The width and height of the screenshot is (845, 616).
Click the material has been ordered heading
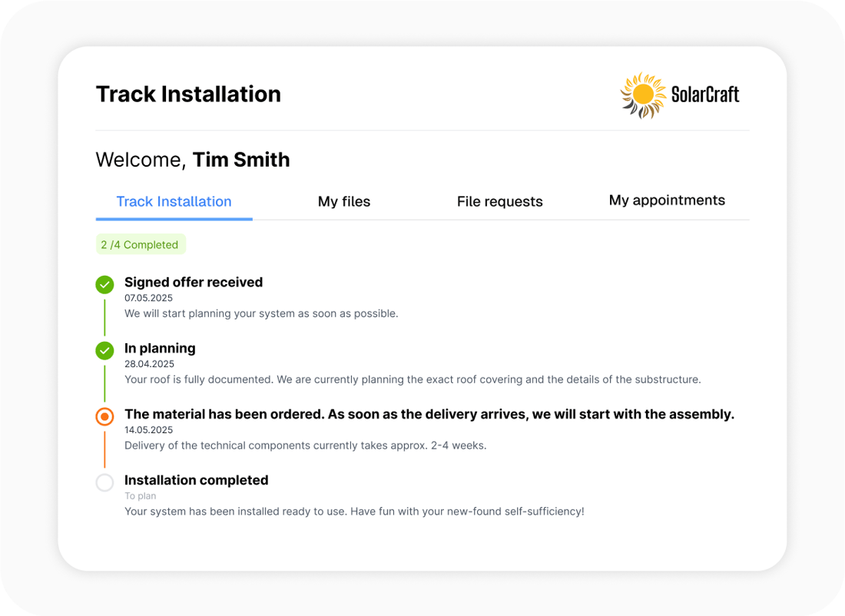point(429,415)
